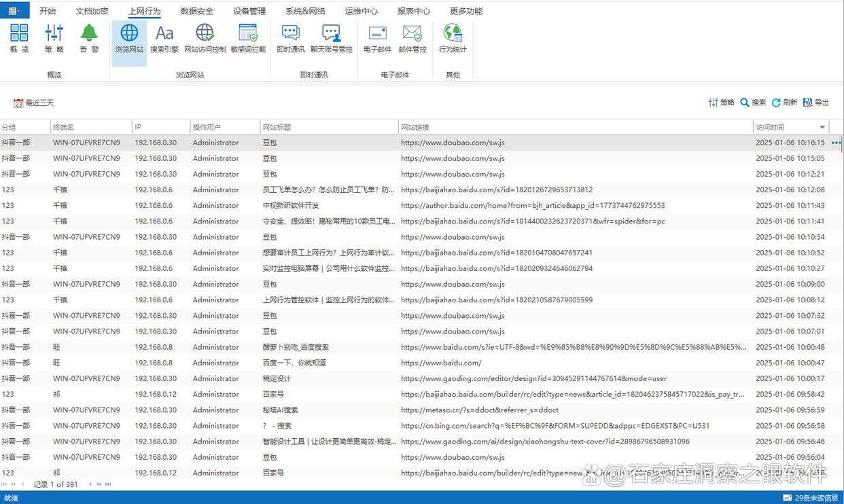
Task: Open the 即时通讯 icon
Action: point(290,39)
